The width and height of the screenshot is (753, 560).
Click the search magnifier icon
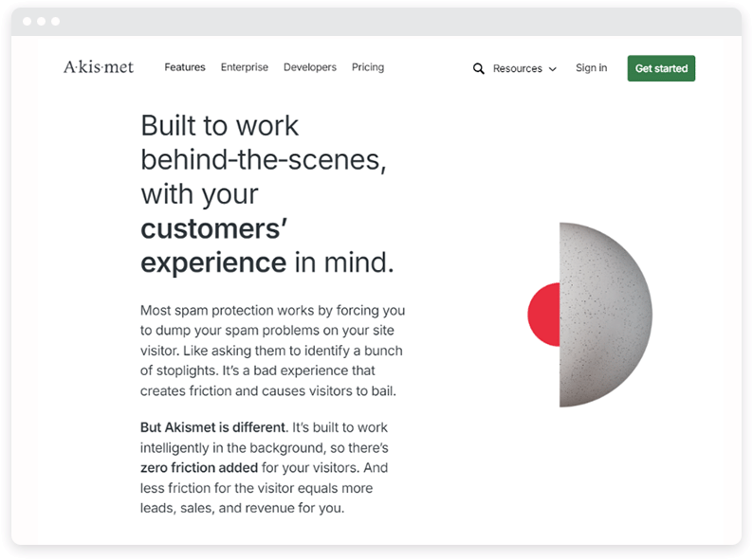pyautogui.click(x=478, y=68)
